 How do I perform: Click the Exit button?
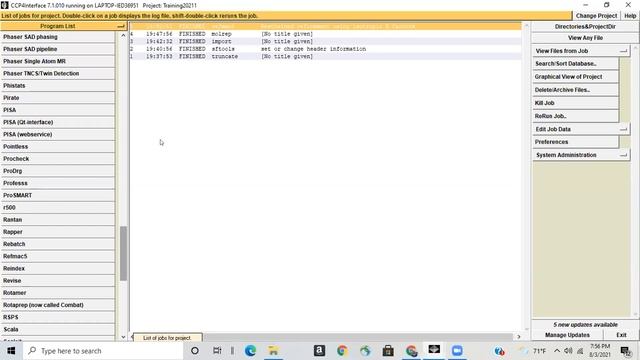621,335
